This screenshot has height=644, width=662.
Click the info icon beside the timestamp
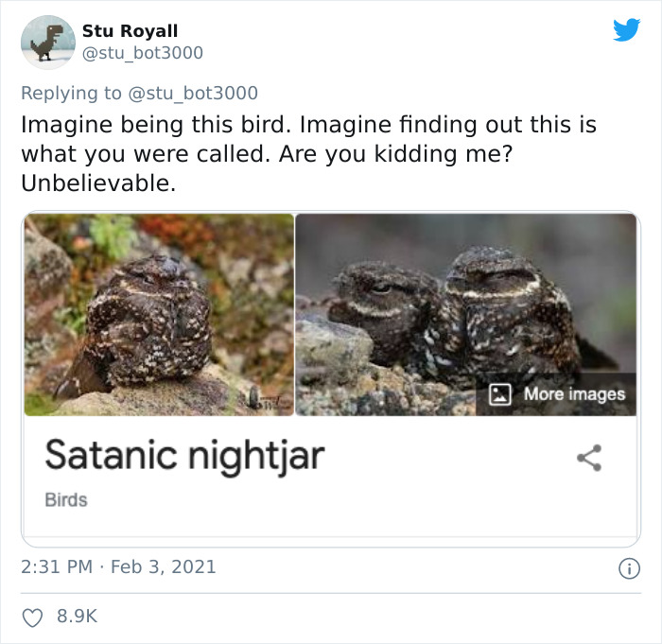pyautogui.click(x=626, y=568)
